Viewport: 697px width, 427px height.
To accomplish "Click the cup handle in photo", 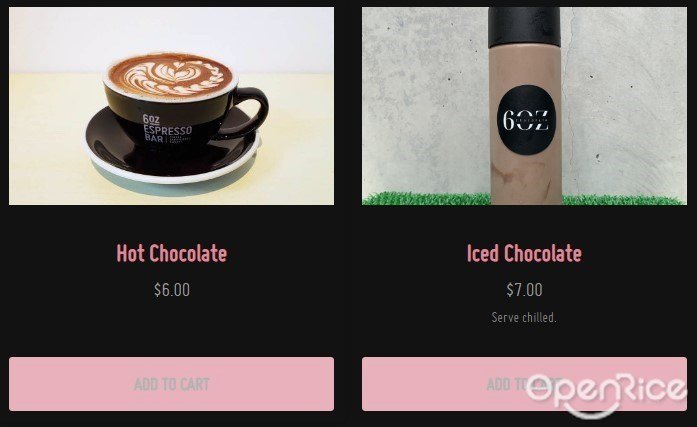I will 251,113.
